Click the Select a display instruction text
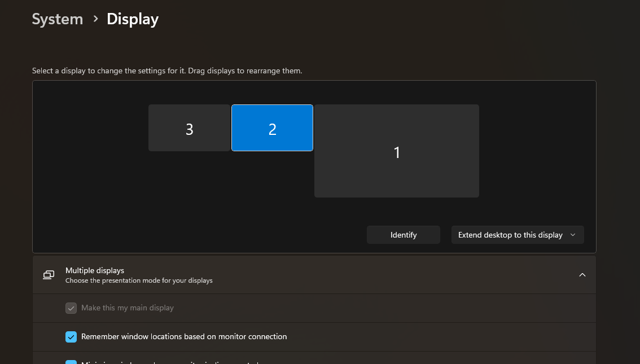Viewport: 640px width, 364px height. (167, 71)
